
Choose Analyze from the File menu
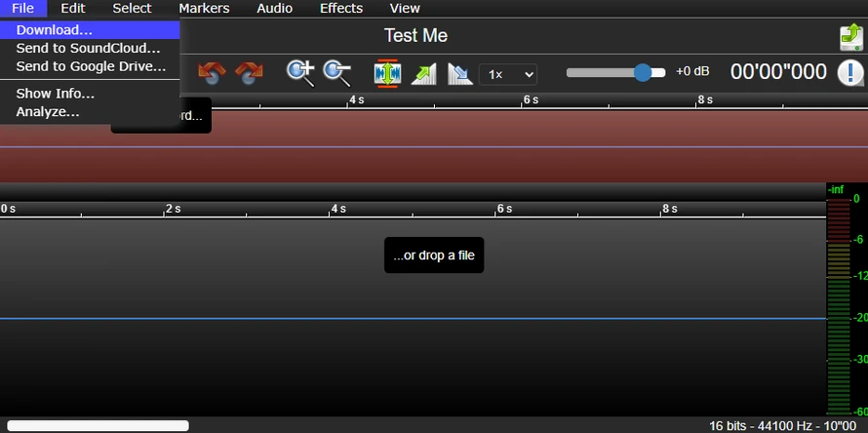pos(48,111)
